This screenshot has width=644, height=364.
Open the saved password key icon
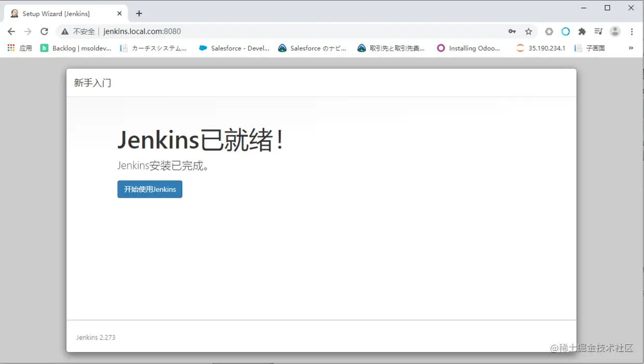pyautogui.click(x=512, y=31)
